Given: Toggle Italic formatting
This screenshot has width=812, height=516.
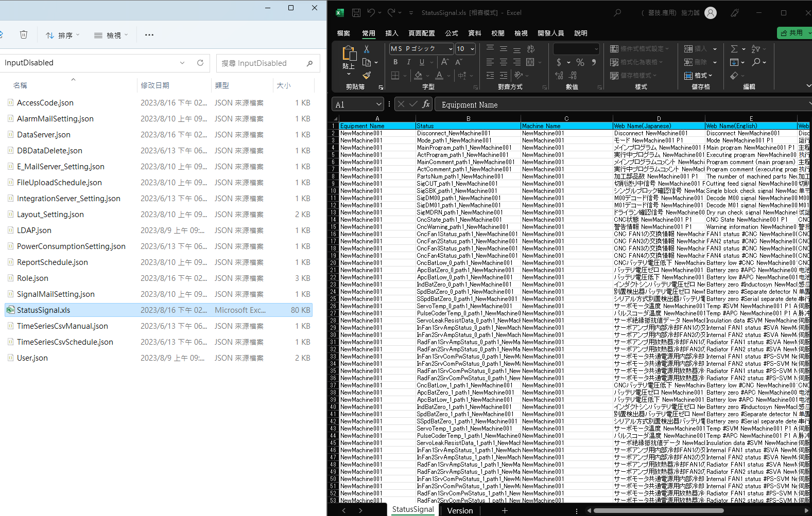Looking at the screenshot, I should tap(409, 62).
